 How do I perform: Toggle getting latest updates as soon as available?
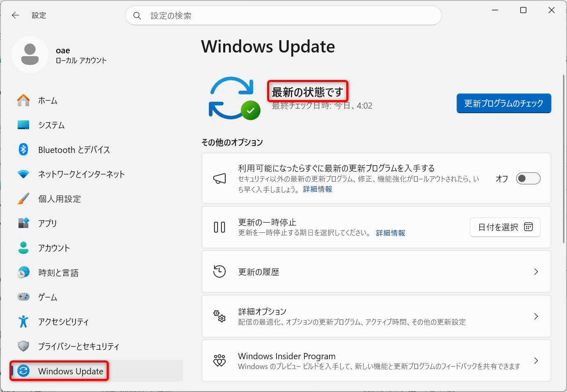(528, 178)
